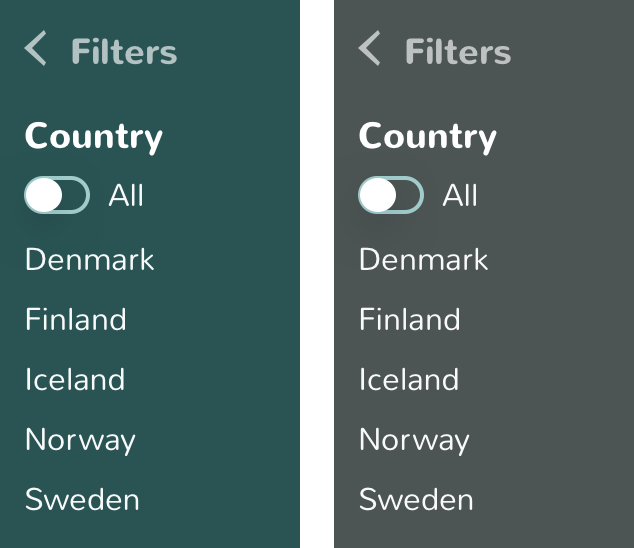Toggle the All switch in the gray panel
This screenshot has width=634, height=548.
391,196
